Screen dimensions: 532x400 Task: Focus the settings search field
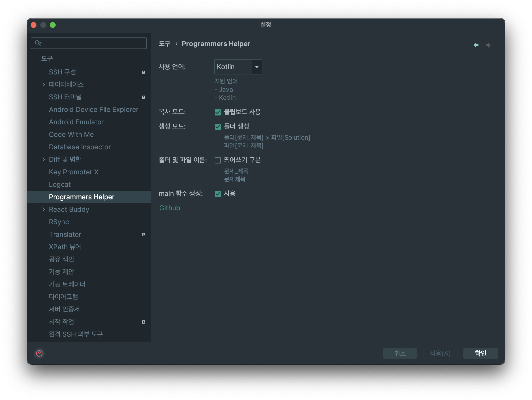(89, 43)
